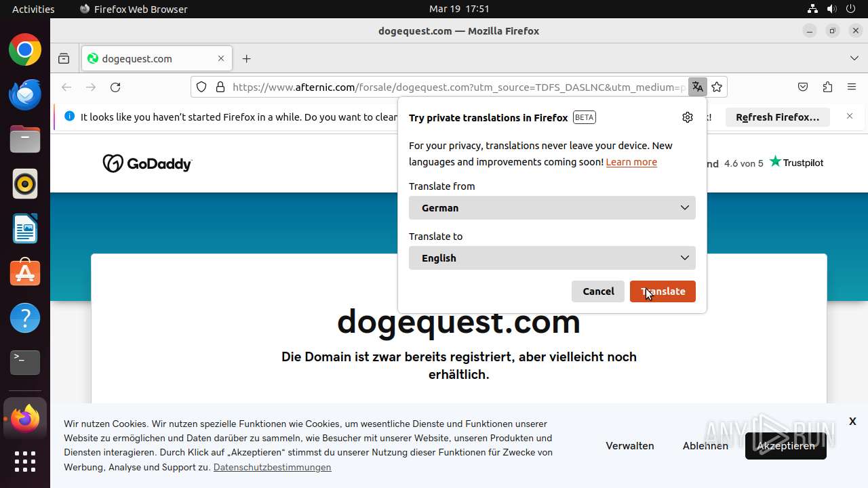
Task: Click Ablehnen to reject cookies
Action: (705, 446)
